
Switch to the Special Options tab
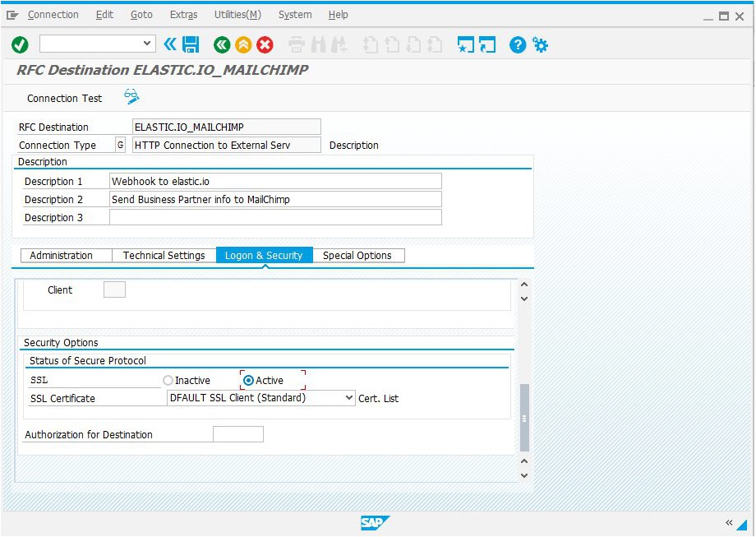(357, 255)
